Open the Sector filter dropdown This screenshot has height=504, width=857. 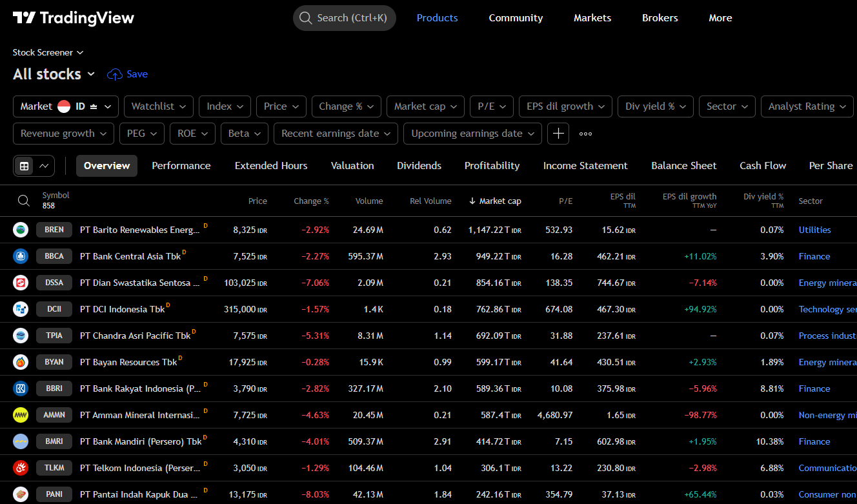[x=727, y=106]
